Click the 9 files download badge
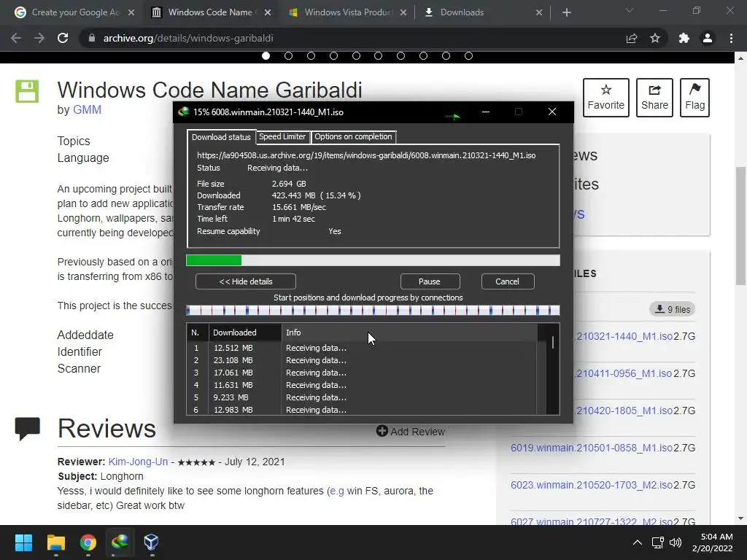 (x=672, y=309)
